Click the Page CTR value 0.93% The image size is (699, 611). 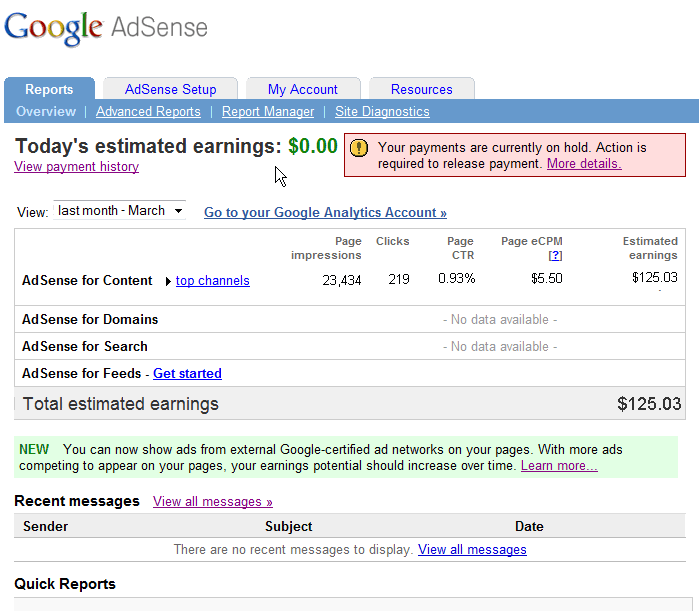[456, 279]
